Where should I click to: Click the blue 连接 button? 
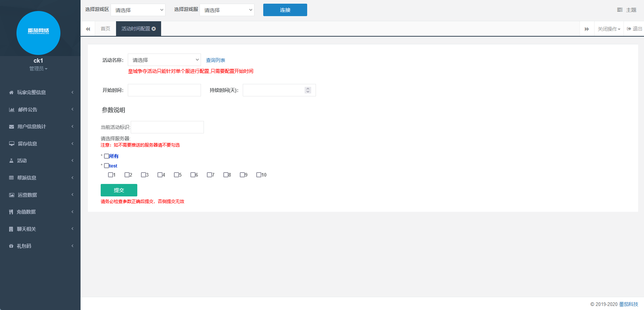[285, 10]
